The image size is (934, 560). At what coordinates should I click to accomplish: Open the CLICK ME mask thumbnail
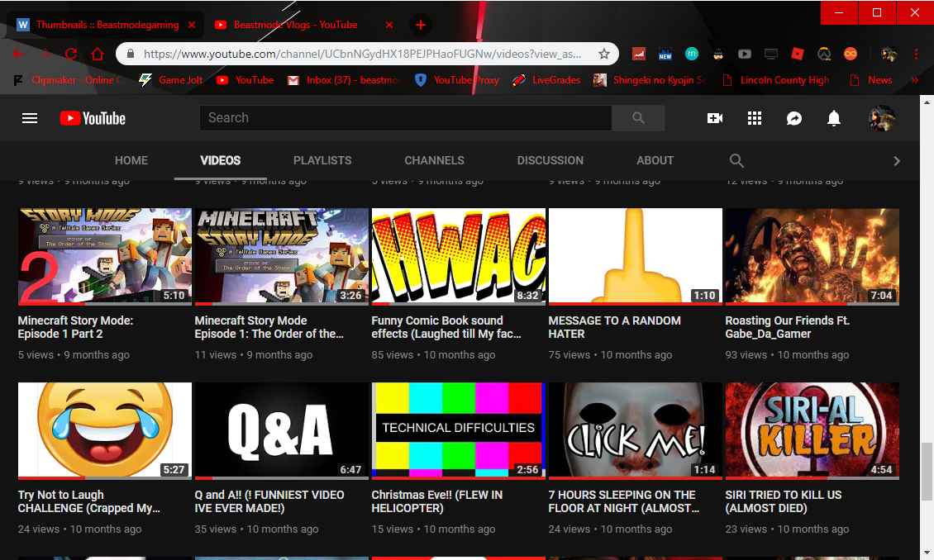(636, 431)
